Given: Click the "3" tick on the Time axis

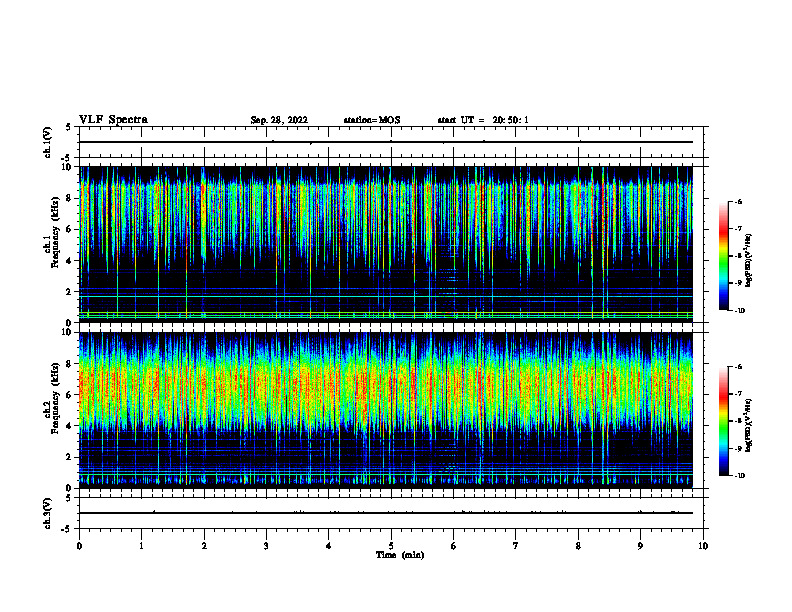Looking at the screenshot, I should 266,546.
